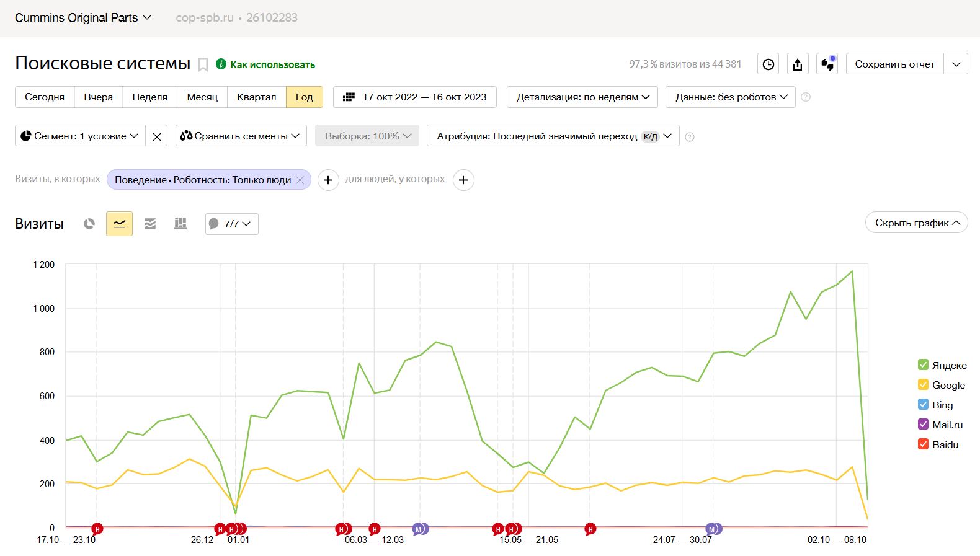The width and height of the screenshot is (980, 556).
Task: Collapse chart with Скрыть график
Action: click(917, 223)
